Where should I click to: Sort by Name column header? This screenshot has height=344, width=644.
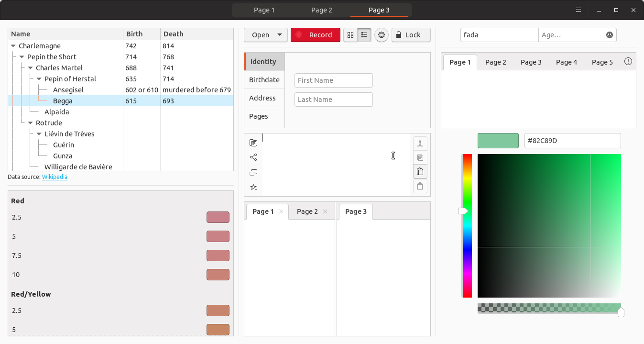(x=65, y=34)
